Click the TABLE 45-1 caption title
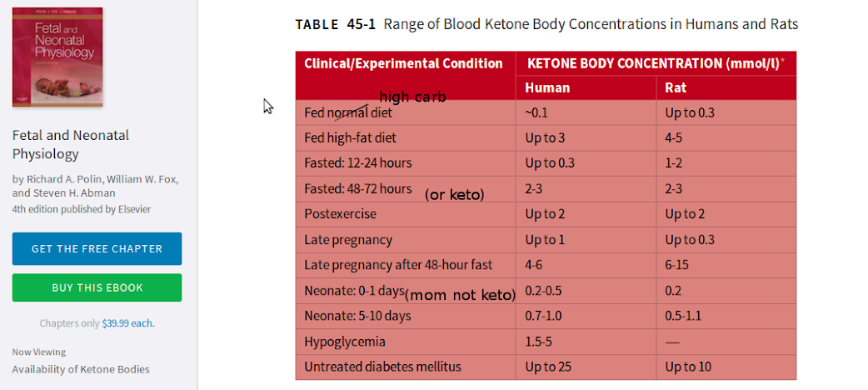 click(x=546, y=24)
